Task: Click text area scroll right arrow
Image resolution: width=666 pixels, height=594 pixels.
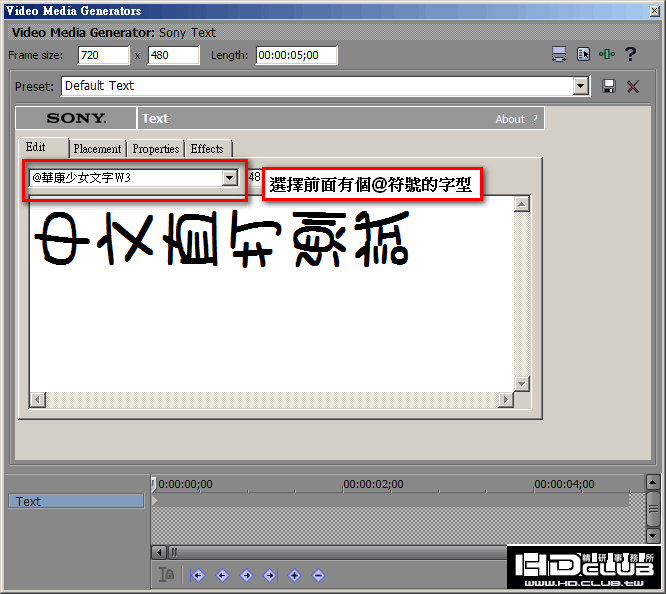Action: (x=505, y=400)
